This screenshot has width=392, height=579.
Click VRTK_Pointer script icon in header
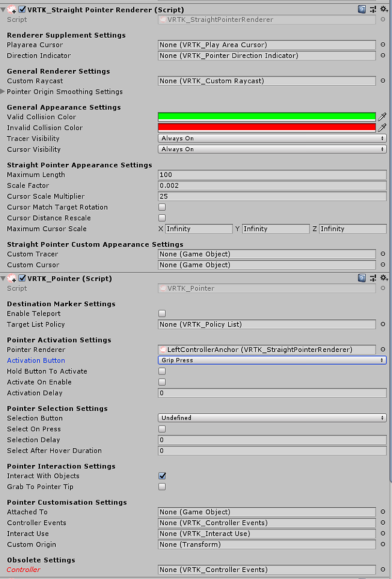click(x=12, y=278)
